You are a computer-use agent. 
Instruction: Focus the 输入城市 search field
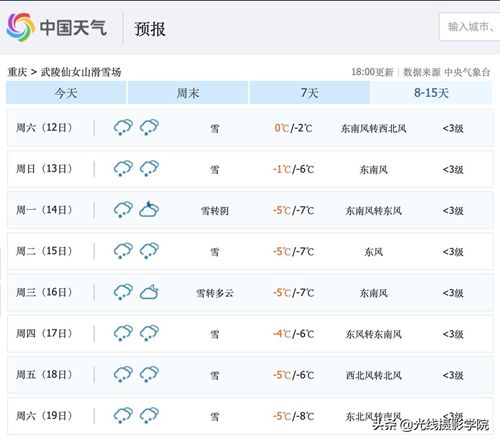click(469, 27)
